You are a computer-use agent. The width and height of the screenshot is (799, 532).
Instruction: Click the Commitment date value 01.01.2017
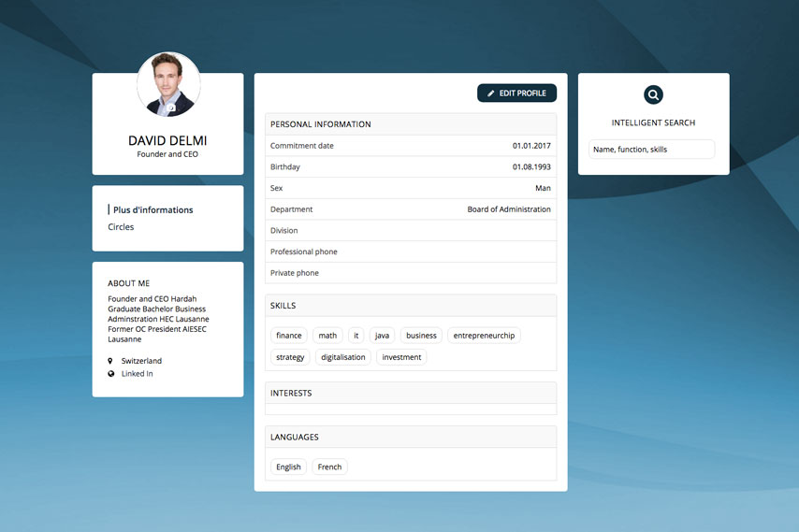(x=531, y=146)
